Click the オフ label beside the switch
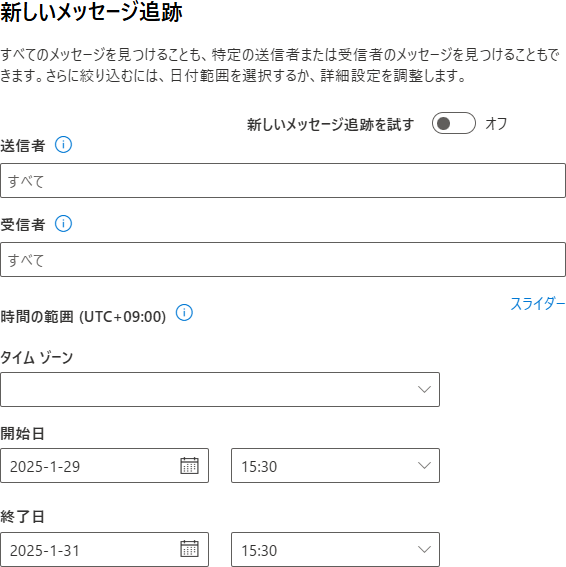The width and height of the screenshot is (566, 567). click(496, 124)
